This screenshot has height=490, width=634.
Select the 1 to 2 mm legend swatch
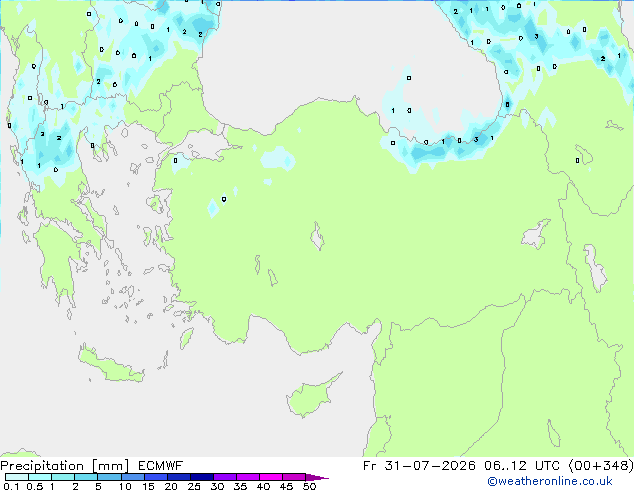point(63,477)
